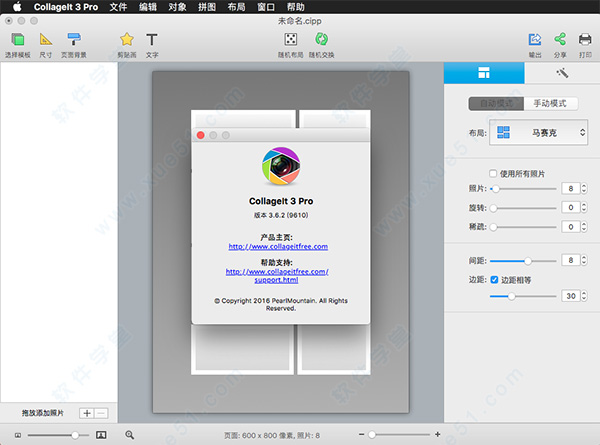Image resolution: width=600 pixels, height=445 pixels.
Task: Switch to the layout panel tab
Action: 484,73
